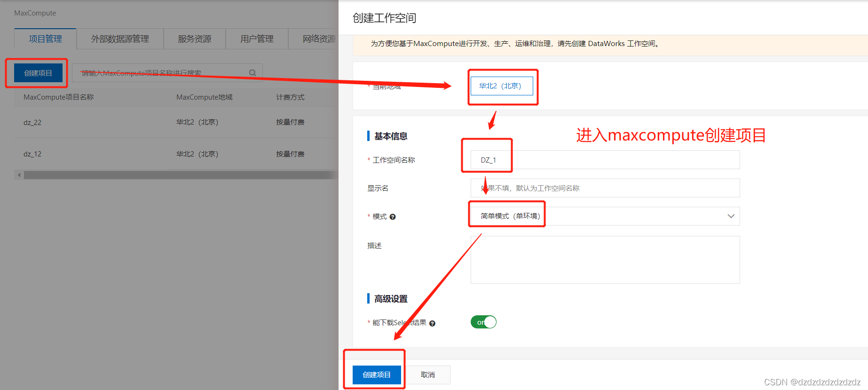This screenshot has width=868, height=390.
Task: Click 按量付费 in the dz_12 row
Action: coord(290,154)
